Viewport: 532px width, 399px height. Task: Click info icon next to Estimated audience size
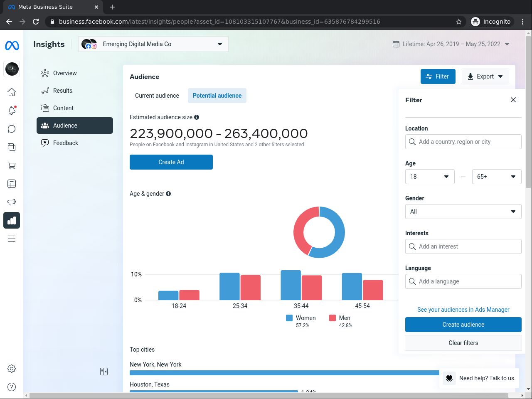pyautogui.click(x=197, y=117)
